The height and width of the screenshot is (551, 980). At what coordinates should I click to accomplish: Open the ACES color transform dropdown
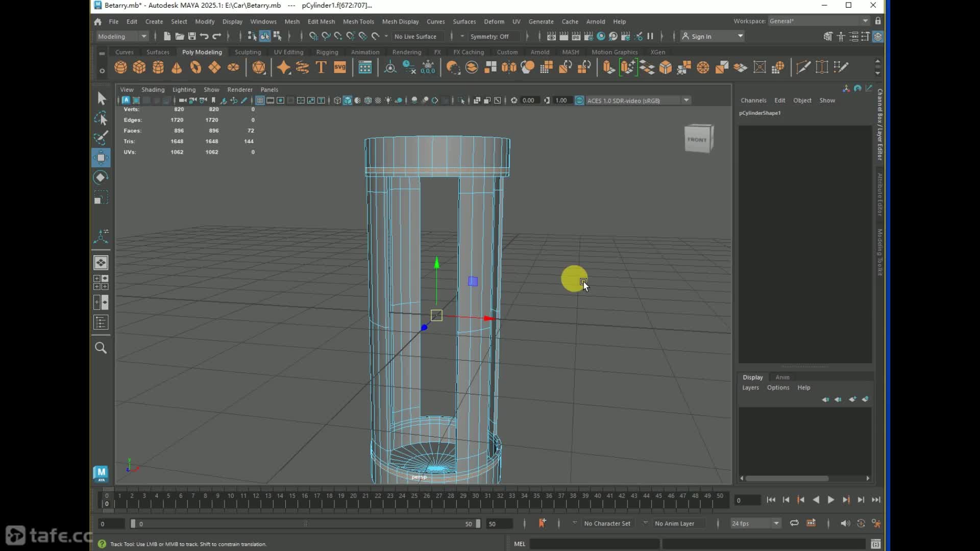pos(687,101)
